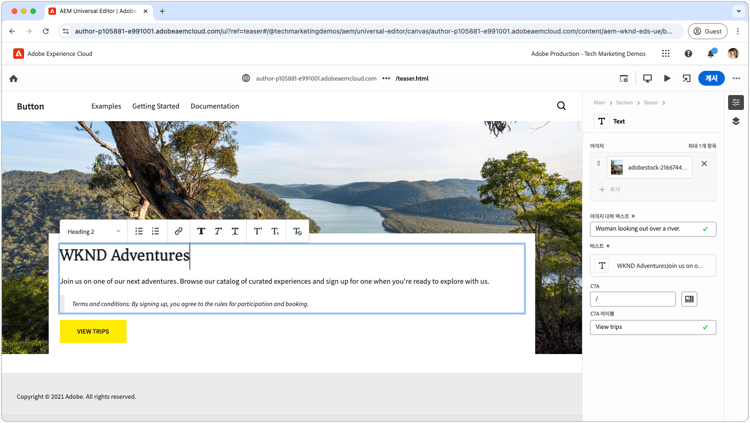Open page settings icon in editor toolbar
This screenshot has width=750, height=423.
pos(624,78)
